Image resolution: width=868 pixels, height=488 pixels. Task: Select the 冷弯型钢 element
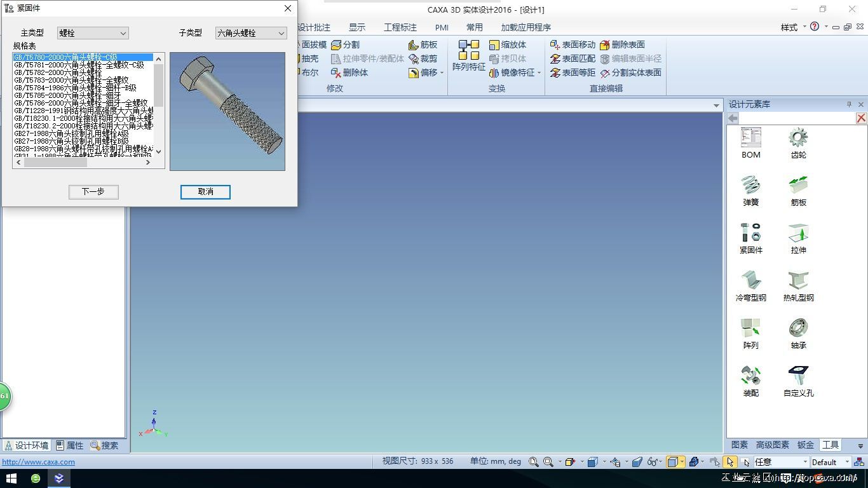point(750,286)
